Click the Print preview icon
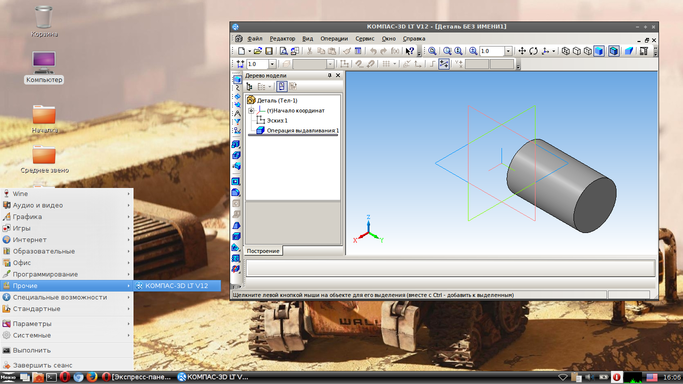Viewport: 683px width, 384px height. coord(284,51)
